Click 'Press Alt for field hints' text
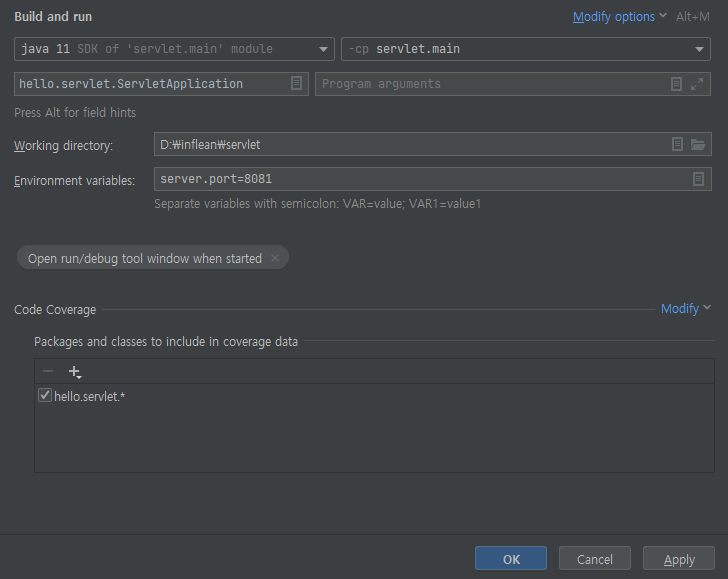Image resolution: width=728 pixels, height=579 pixels. click(x=75, y=113)
